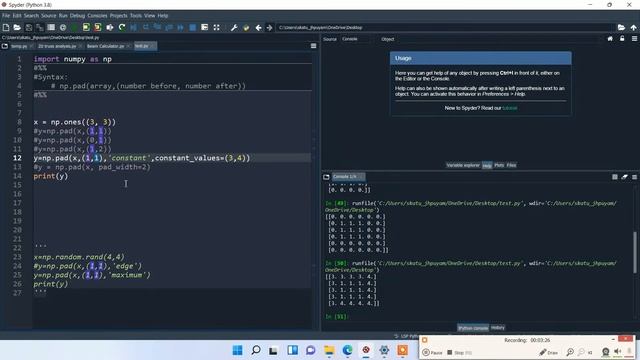
Task: Pause the screen recording
Action: [x=432, y=352]
